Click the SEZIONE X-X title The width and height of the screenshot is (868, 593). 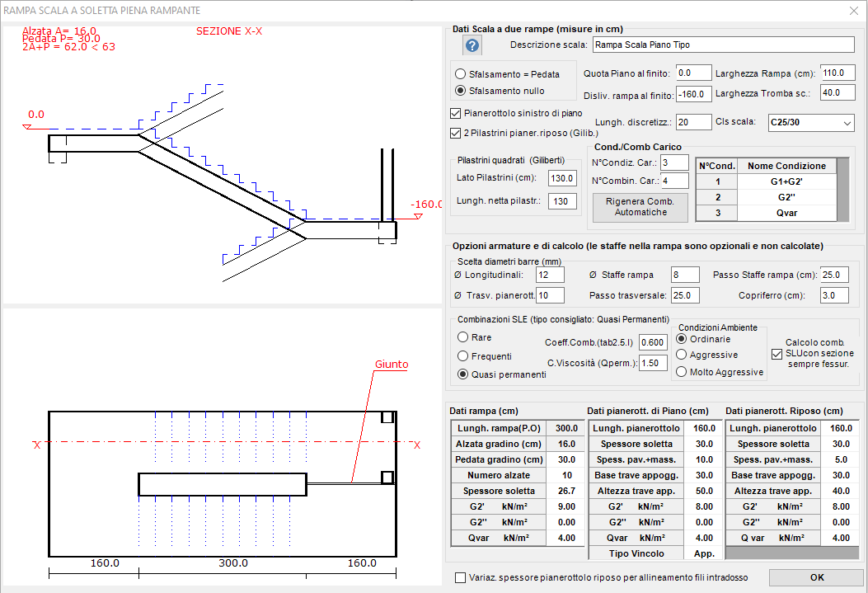click(x=228, y=31)
